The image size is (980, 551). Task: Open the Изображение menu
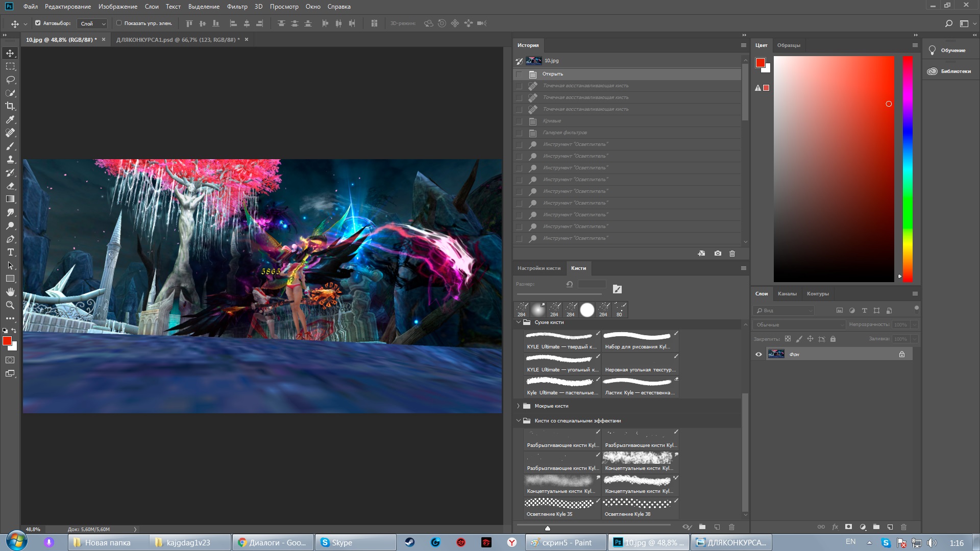(x=118, y=7)
